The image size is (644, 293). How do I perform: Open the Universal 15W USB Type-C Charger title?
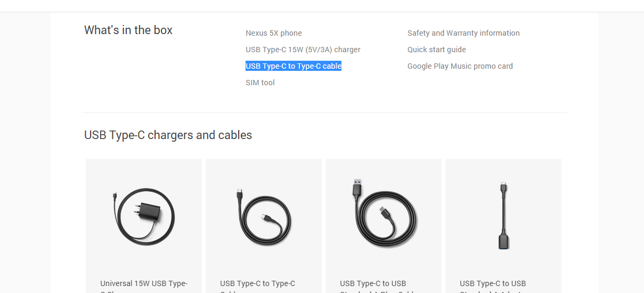pos(144,283)
